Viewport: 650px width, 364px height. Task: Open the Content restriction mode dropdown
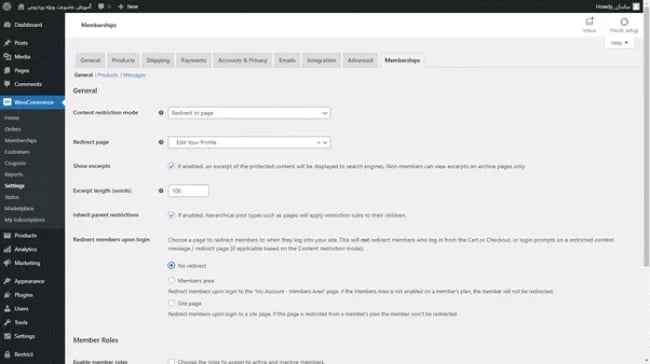coord(249,113)
